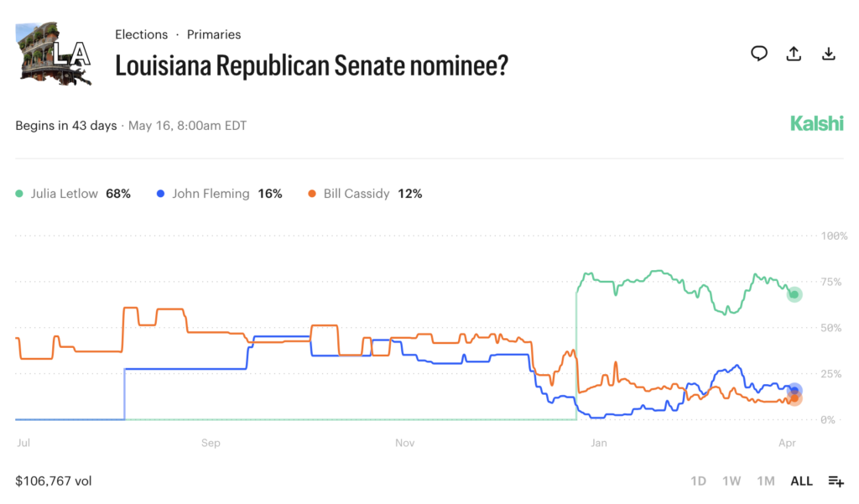Click the green Julia Letlow legend dot
This screenshot has height=504, width=859.
[x=19, y=194]
